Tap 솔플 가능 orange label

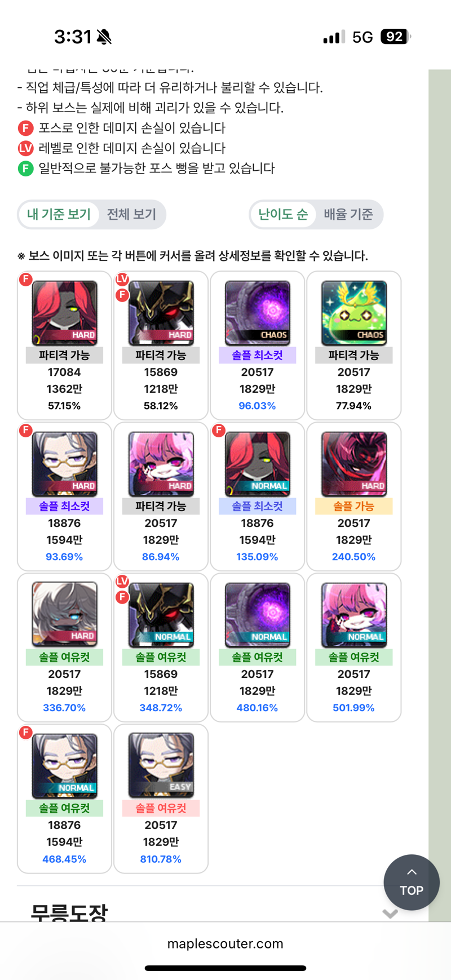pos(354,506)
